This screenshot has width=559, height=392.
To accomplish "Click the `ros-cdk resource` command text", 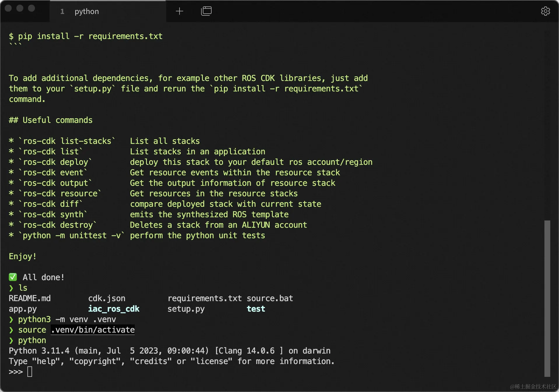I will pos(60,194).
